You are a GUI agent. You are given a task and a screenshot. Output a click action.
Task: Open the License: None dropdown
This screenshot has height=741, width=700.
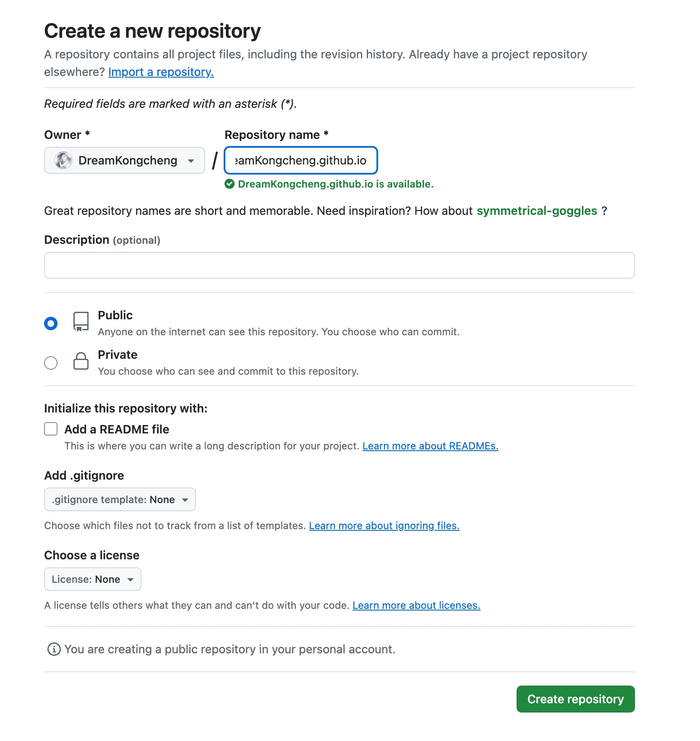93,579
